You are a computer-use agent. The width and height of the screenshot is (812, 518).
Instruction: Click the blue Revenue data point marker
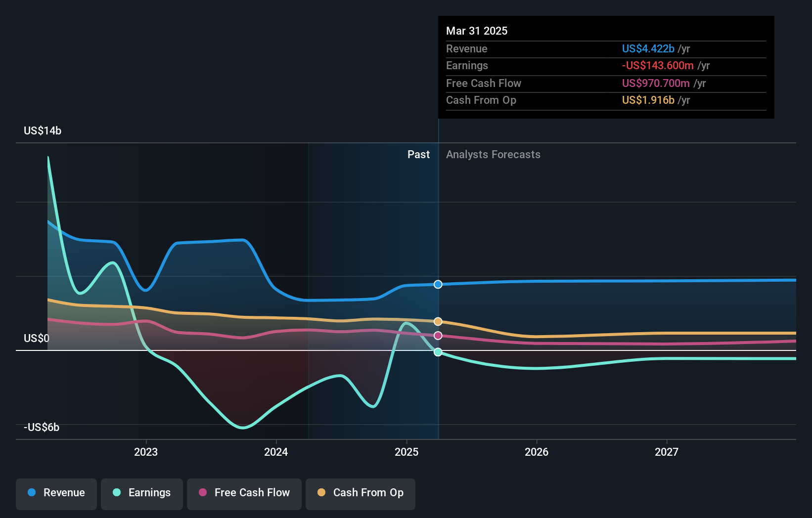click(438, 284)
